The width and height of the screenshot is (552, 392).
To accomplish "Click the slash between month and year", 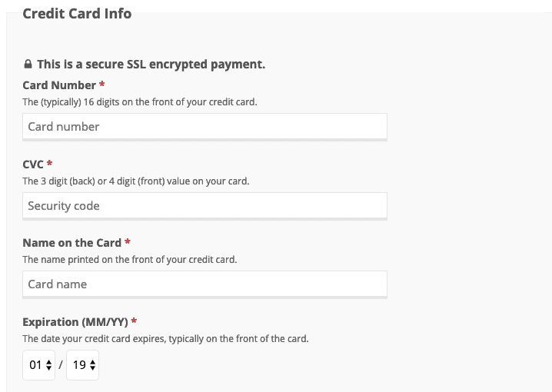I will coord(61,364).
